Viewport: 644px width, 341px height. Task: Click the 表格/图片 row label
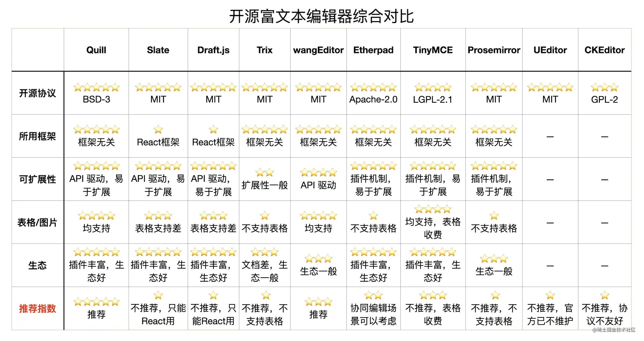[37, 223]
